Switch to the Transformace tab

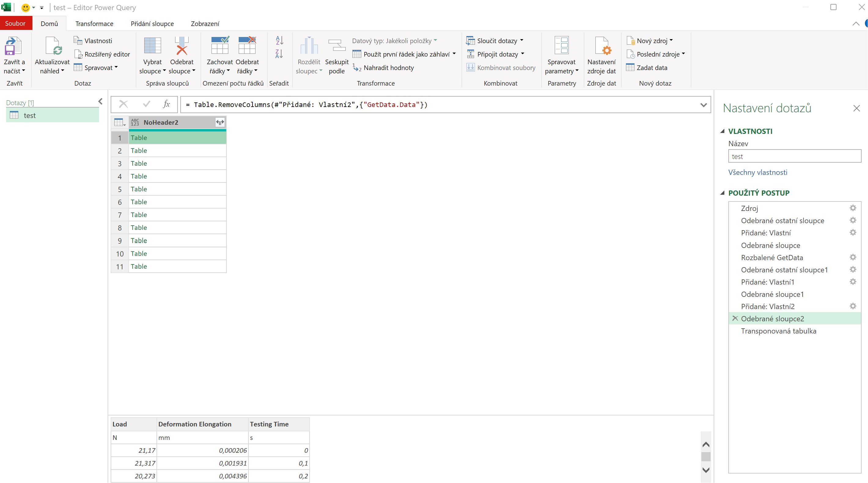(x=94, y=24)
